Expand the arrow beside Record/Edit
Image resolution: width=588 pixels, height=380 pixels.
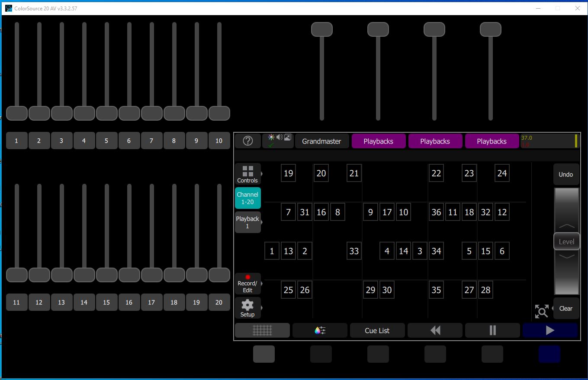[x=262, y=284]
